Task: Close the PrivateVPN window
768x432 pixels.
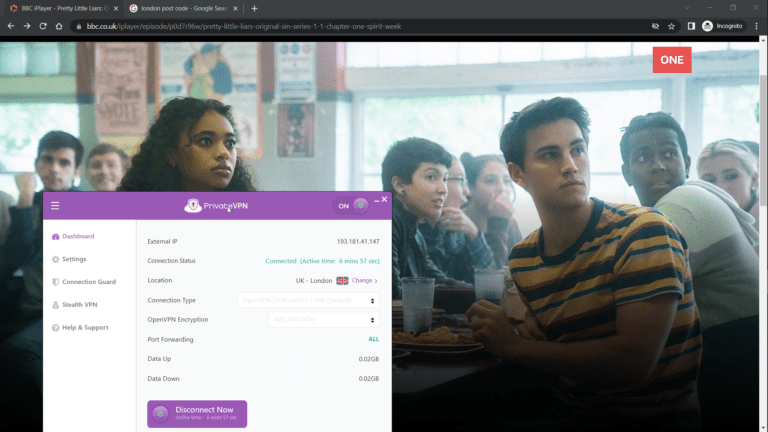Action: tap(384, 199)
